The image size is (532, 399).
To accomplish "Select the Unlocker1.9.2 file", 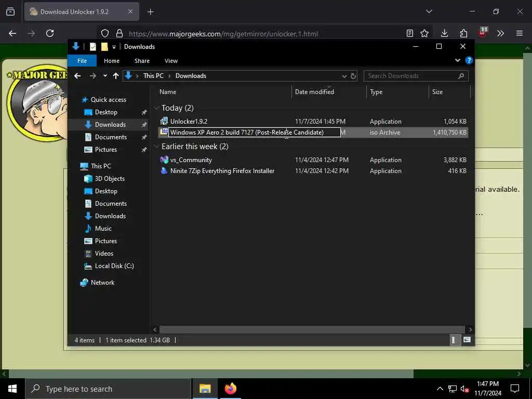I will click(313, 122).
